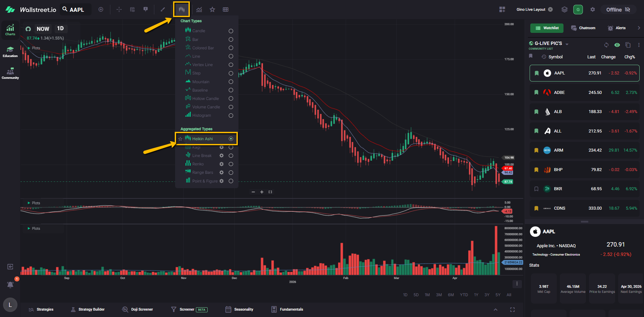Open the layers stack icon
Image resolution: width=644 pixels, height=317 pixels.
[x=565, y=9]
